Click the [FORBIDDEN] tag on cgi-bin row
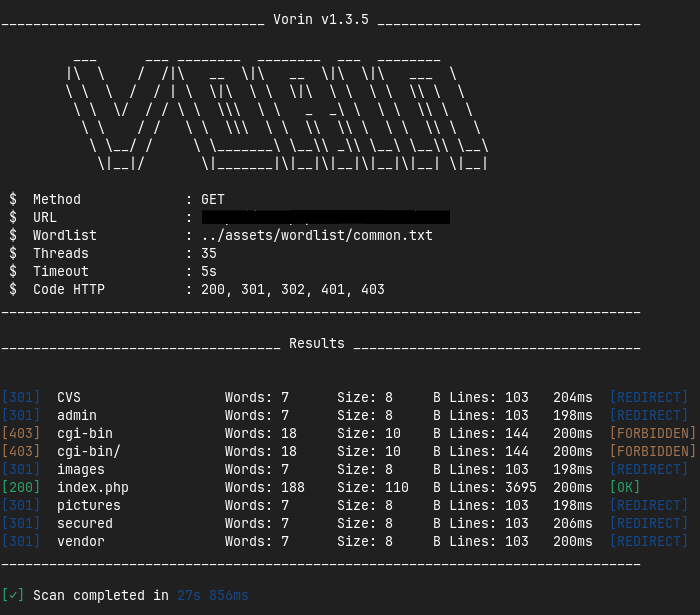This screenshot has width=700, height=615. tap(653, 433)
